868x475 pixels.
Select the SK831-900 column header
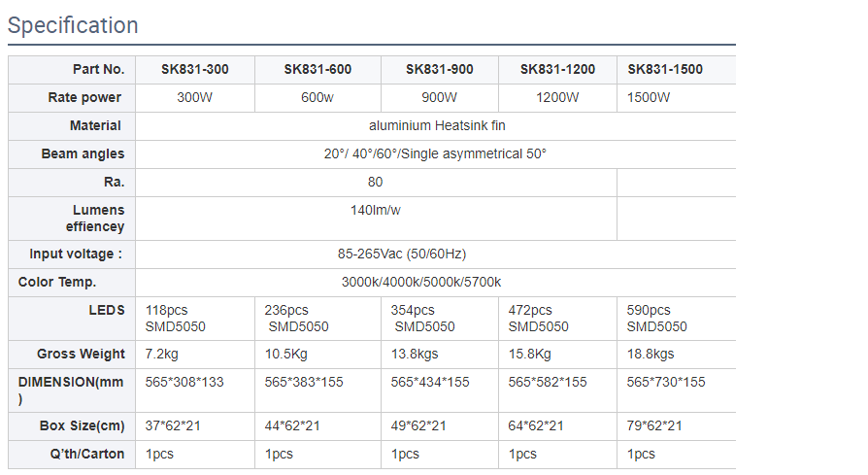(x=440, y=69)
